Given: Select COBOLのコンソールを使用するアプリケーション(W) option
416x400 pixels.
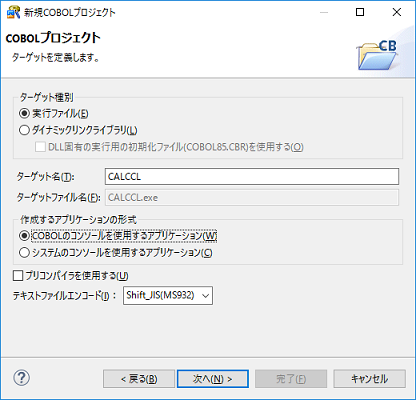Looking at the screenshot, I should (24, 236).
